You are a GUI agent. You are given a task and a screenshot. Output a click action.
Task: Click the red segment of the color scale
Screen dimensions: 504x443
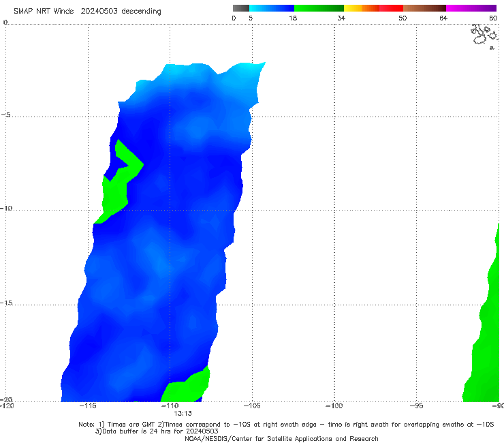point(391,8)
